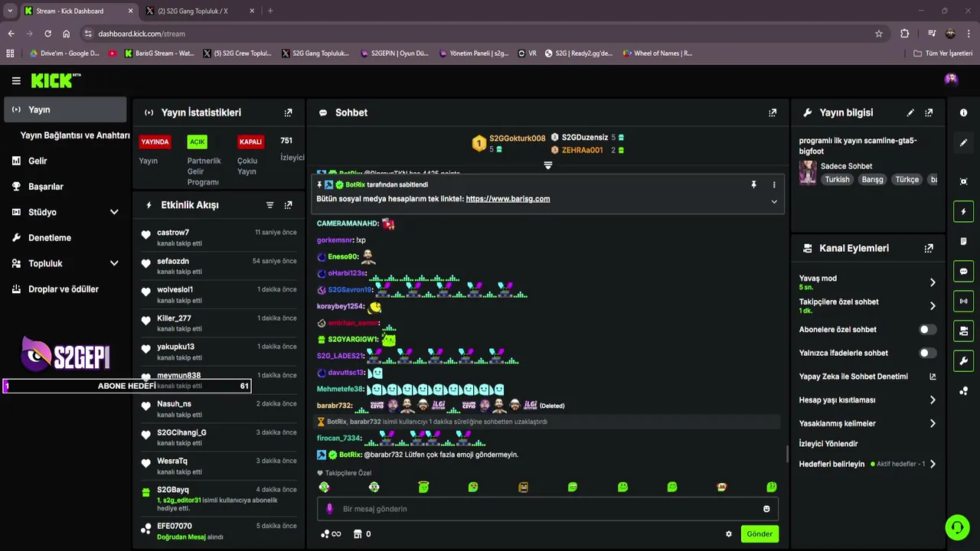Select Yayın in the sidebar
The width and height of the screenshot is (980, 551).
tap(65, 109)
